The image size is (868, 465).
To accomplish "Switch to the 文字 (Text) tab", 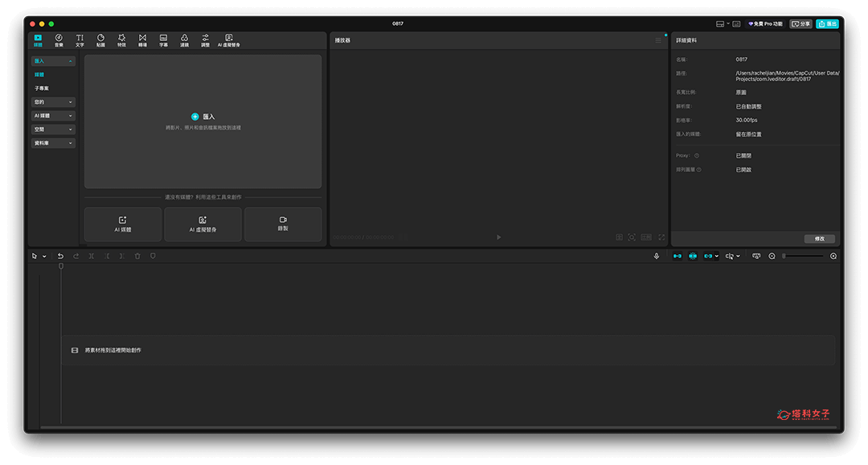I will pos(80,40).
